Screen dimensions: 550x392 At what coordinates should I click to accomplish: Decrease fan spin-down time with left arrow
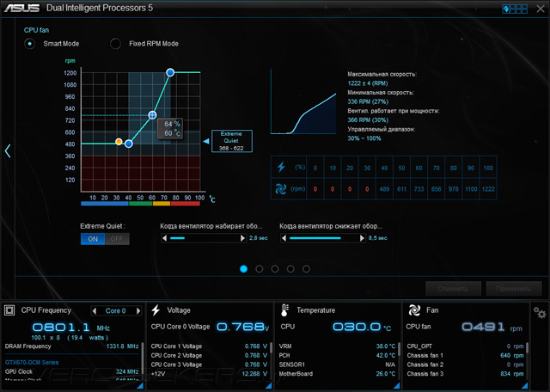(x=284, y=238)
